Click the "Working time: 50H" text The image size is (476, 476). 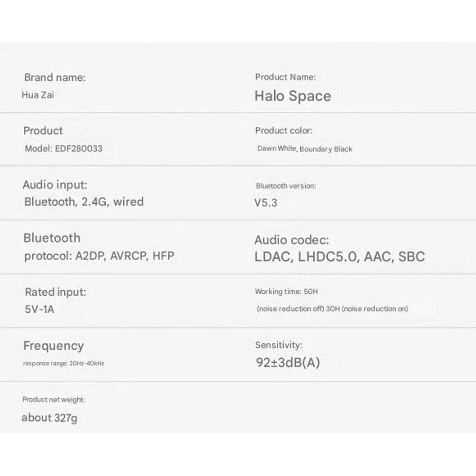pyautogui.click(x=286, y=291)
